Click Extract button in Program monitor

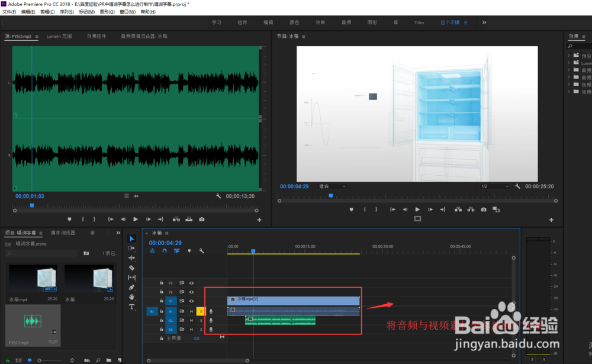click(471, 210)
